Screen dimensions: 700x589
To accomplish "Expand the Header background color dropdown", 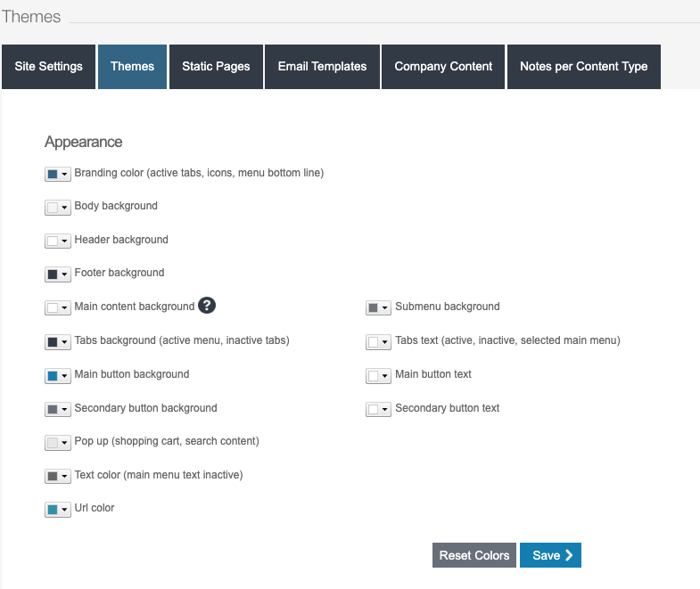I will click(57, 241).
